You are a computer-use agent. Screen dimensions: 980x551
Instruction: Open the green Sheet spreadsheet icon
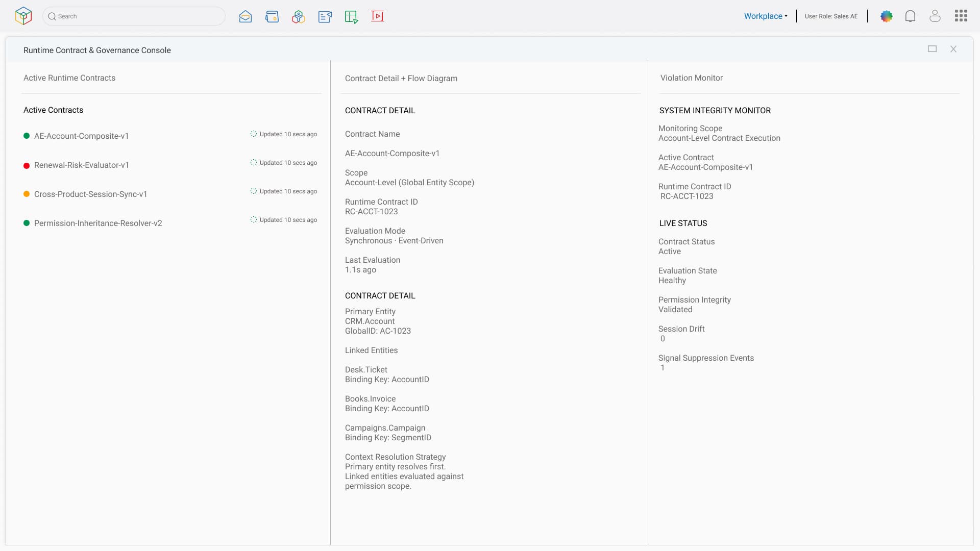351,16
